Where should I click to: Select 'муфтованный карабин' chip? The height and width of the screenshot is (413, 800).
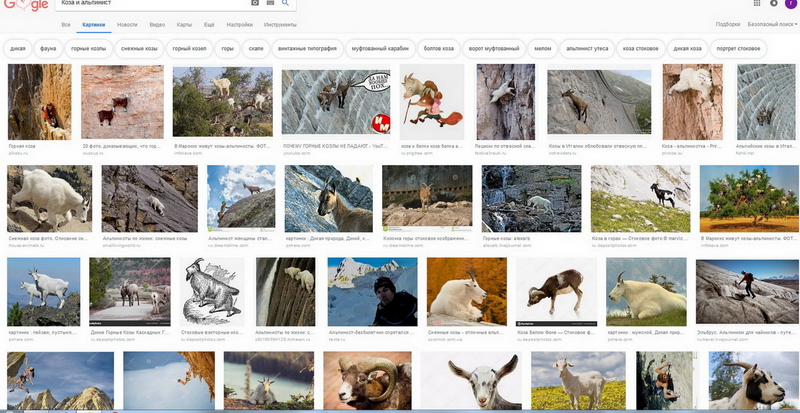(x=380, y=49)
